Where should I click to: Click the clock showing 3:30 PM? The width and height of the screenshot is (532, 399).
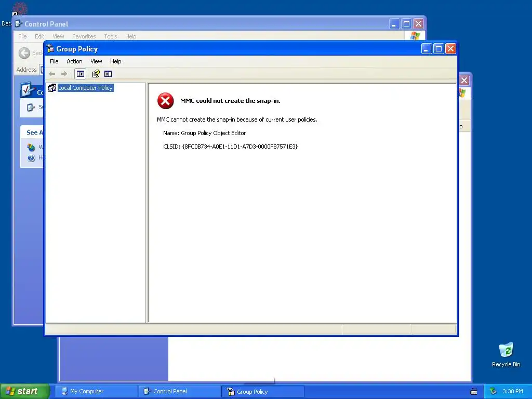[x=513, y=391]
